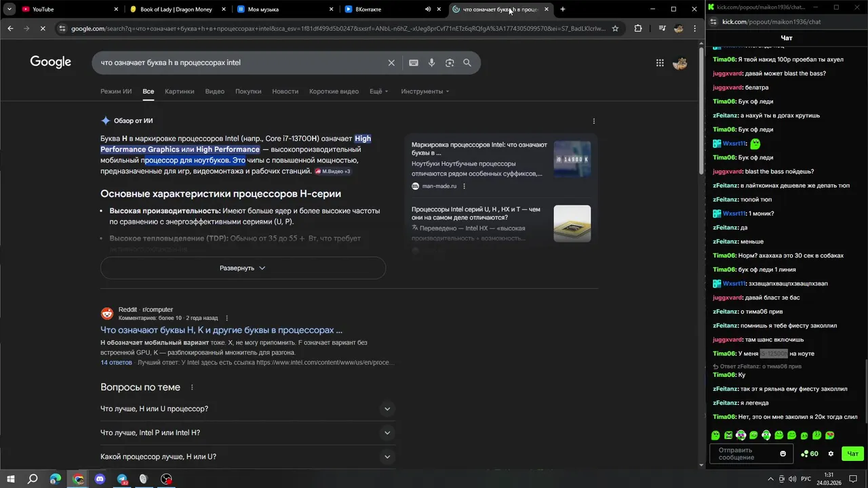Open the Ещё search filter dropdown

379,91
